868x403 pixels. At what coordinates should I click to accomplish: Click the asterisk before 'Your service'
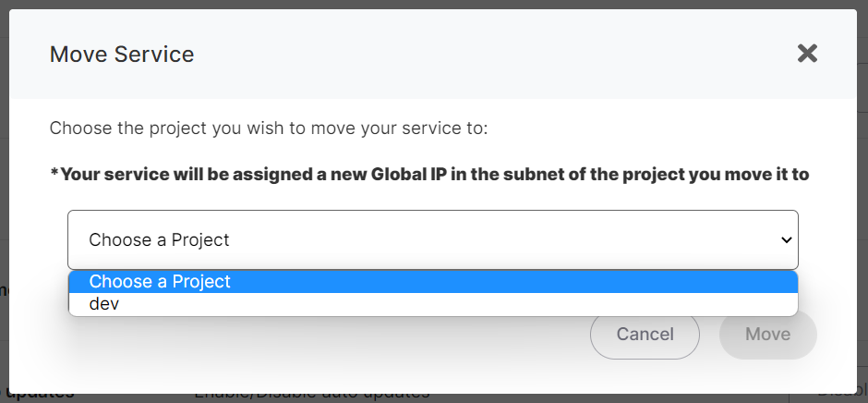tap(54, 174)
